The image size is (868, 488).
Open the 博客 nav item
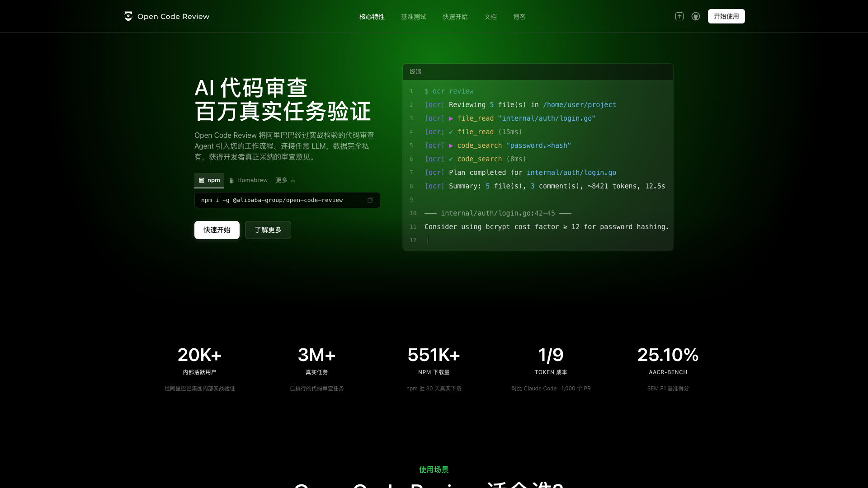pos(519,17)
